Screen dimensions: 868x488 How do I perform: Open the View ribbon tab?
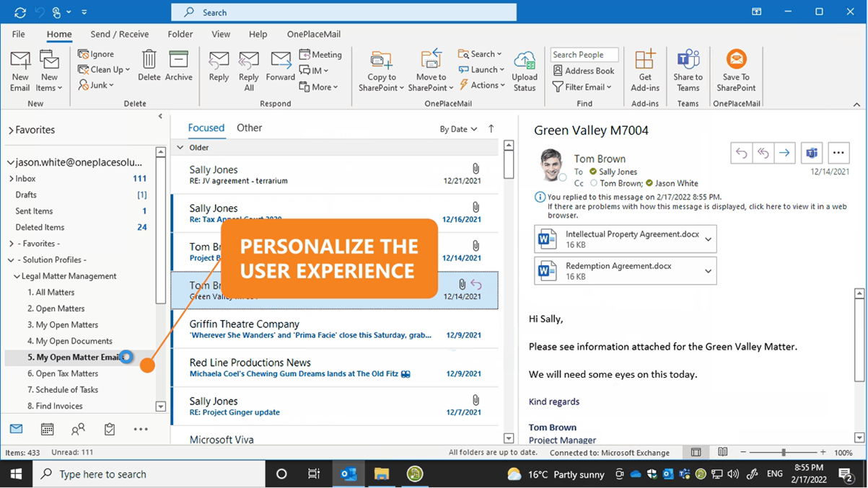(221, 34)
